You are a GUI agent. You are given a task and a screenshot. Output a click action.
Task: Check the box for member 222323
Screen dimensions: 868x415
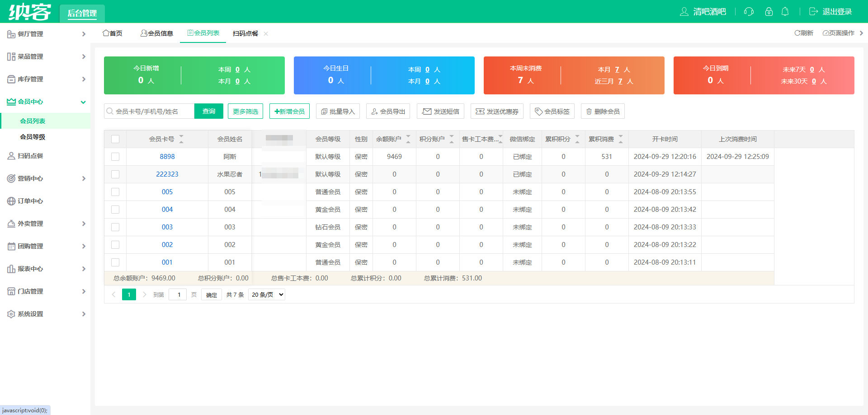click(x=115, y=174)
